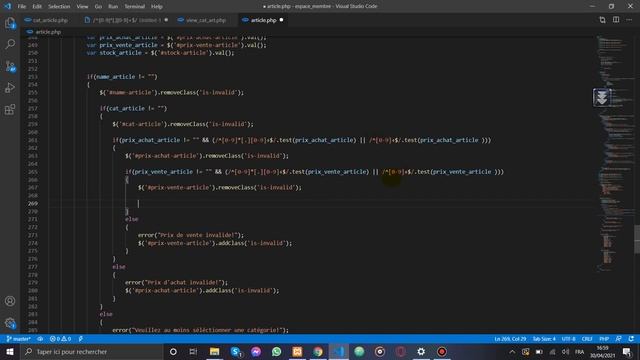The height and width of the screenshot is (360, 640).
Task: Open errors and warnings counter
Action: point(60,339)
